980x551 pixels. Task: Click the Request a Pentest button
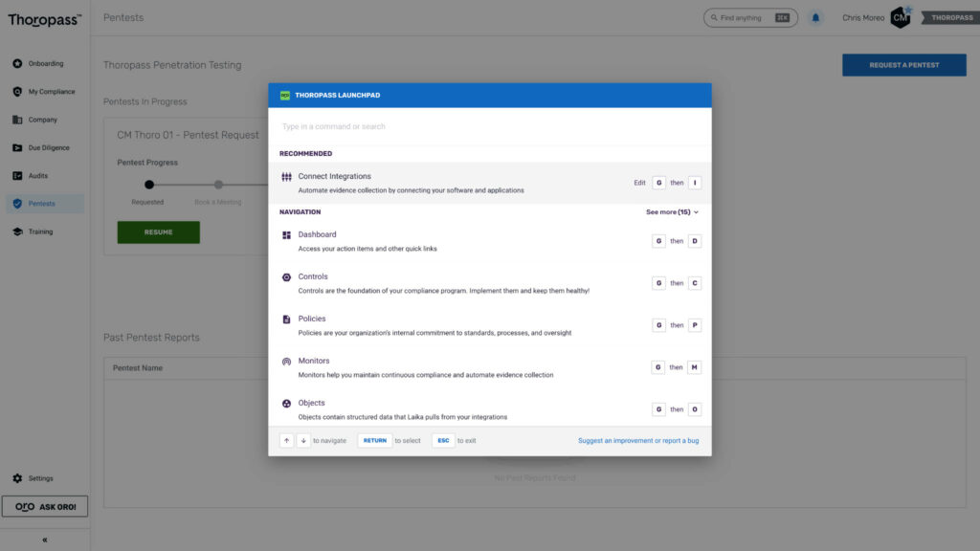pos(903,65)
